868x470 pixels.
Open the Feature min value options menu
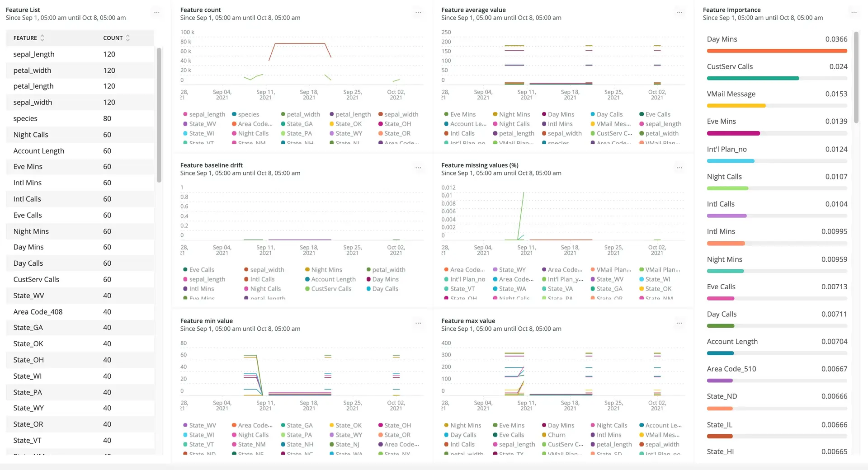418,324
